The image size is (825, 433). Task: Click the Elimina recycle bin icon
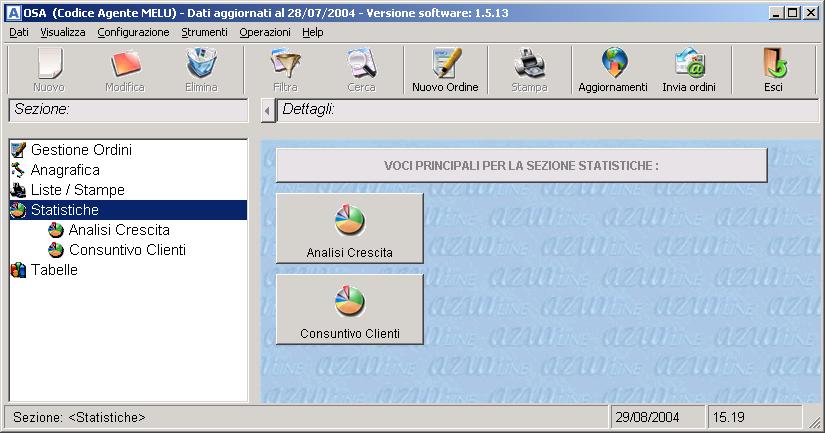(x=202, y=63)
